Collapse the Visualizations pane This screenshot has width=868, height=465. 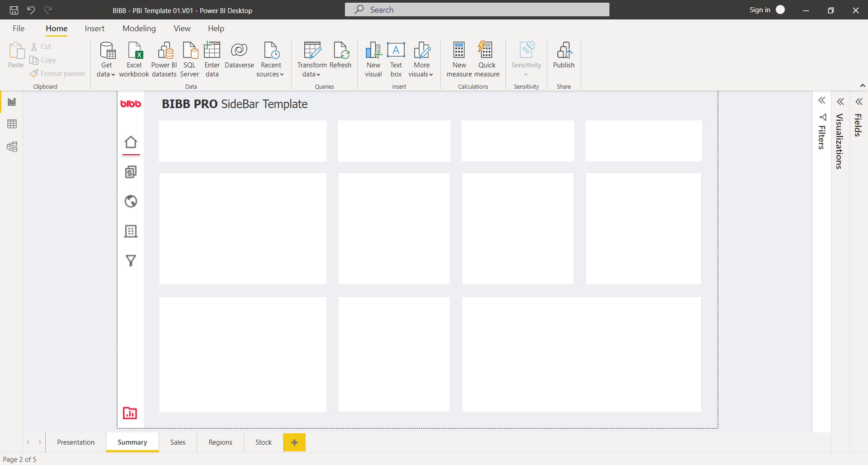tap(840, 102)
